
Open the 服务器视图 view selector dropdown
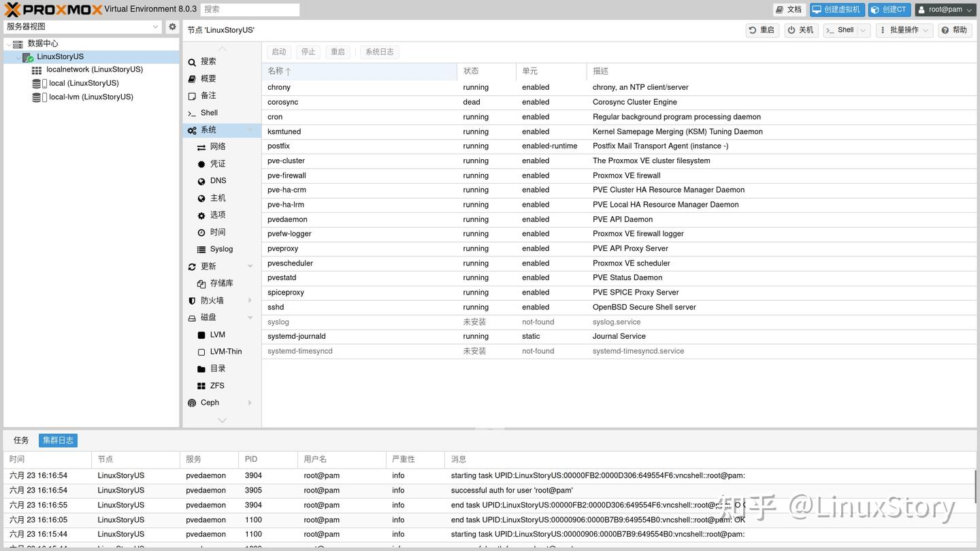coord(154,27)
